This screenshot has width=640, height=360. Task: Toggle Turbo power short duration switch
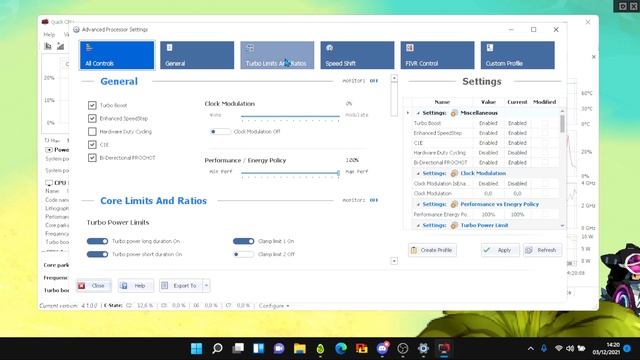coord(97,254)
